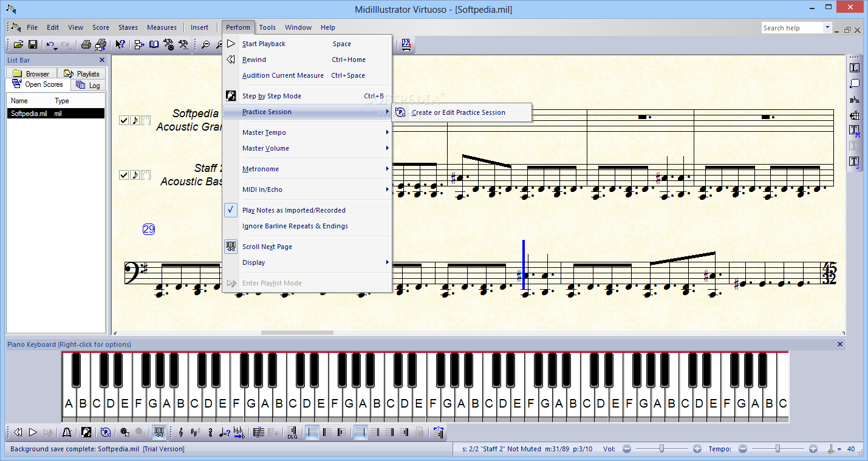Switch to the Playlists tab
This screenshot has width=868, height=461.
[x=82, y=73]
